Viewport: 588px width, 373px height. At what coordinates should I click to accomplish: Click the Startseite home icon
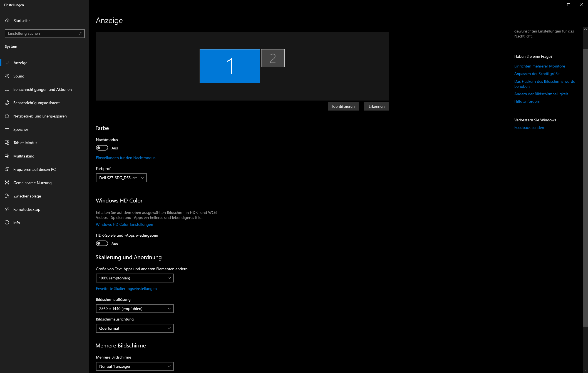pyautogui.click(x=7, y=21)
